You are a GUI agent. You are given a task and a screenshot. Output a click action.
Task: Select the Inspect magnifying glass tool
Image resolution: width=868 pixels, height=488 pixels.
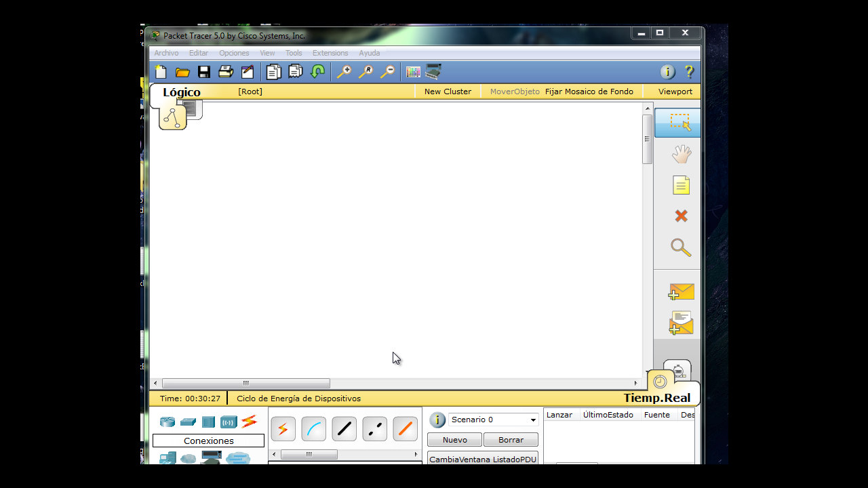[x=681, y=247]
